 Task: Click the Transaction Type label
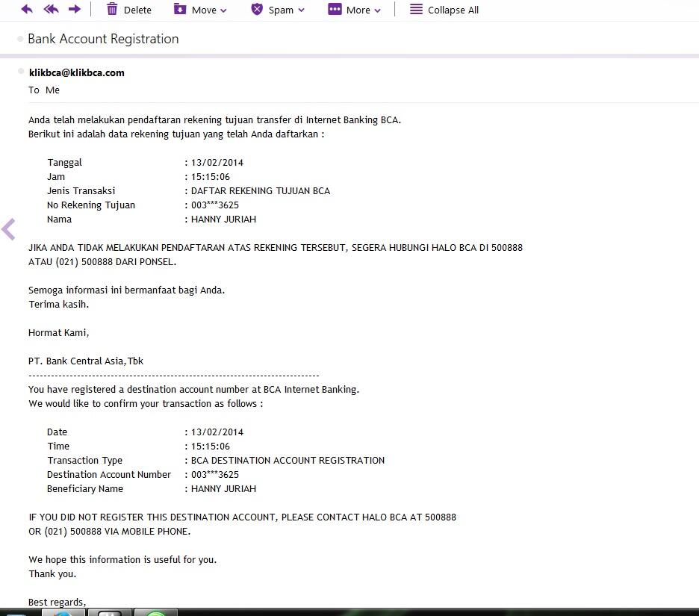pos(84,461)
